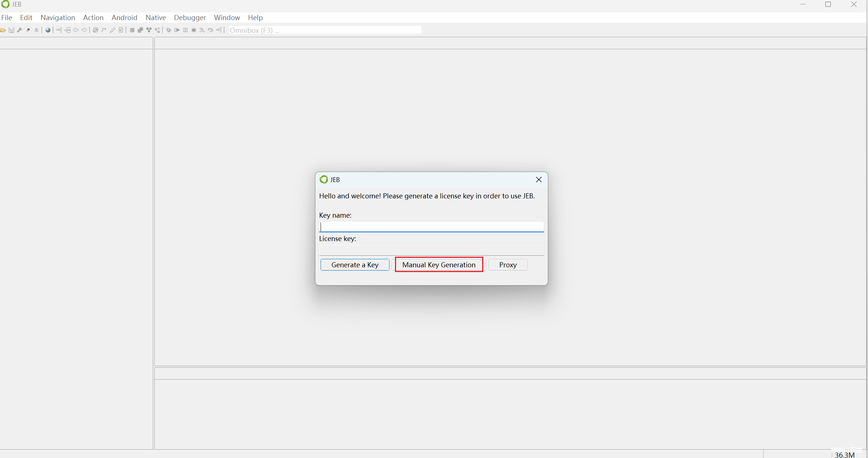868x458 pixels.
Task: Open the File menu
Action: [x=7, y=18]
